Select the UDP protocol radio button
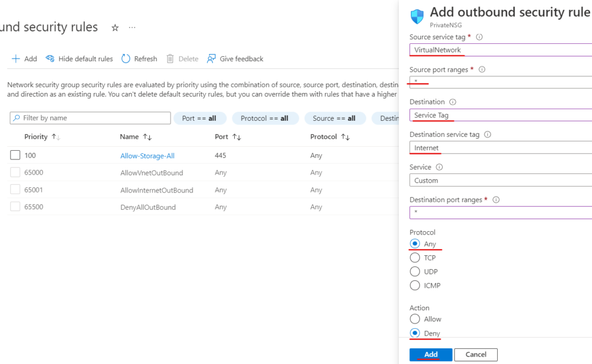592x364 pixels. pos(415,272)
